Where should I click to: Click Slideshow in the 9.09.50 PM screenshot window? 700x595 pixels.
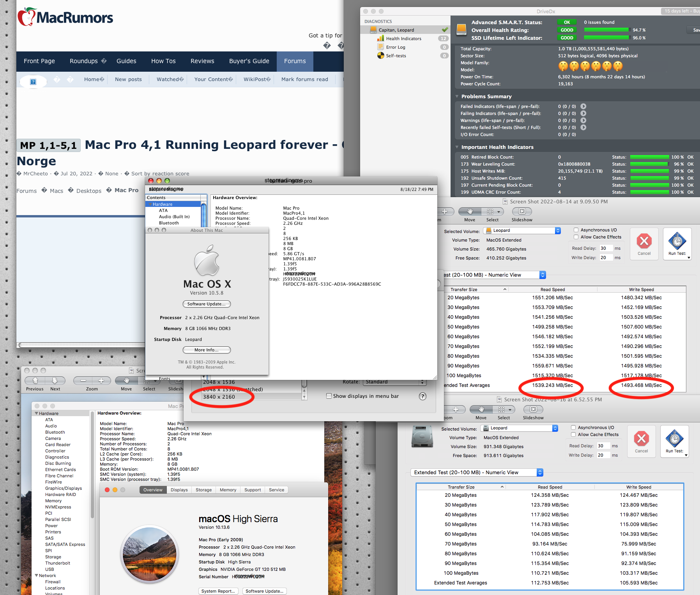522,211
